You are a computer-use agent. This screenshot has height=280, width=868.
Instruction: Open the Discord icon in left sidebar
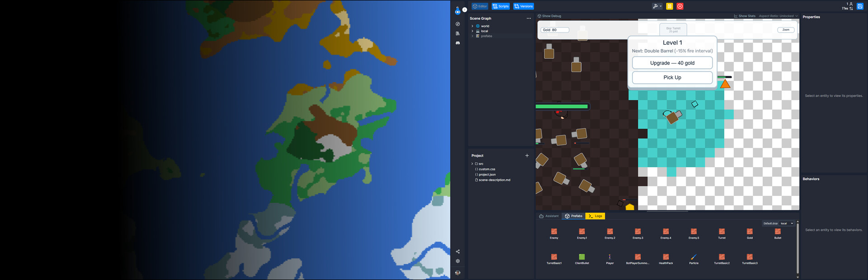coord(458,43)
